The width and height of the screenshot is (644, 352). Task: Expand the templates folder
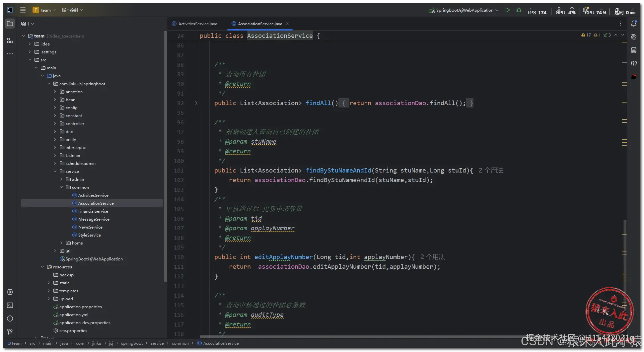pos(49,291)
